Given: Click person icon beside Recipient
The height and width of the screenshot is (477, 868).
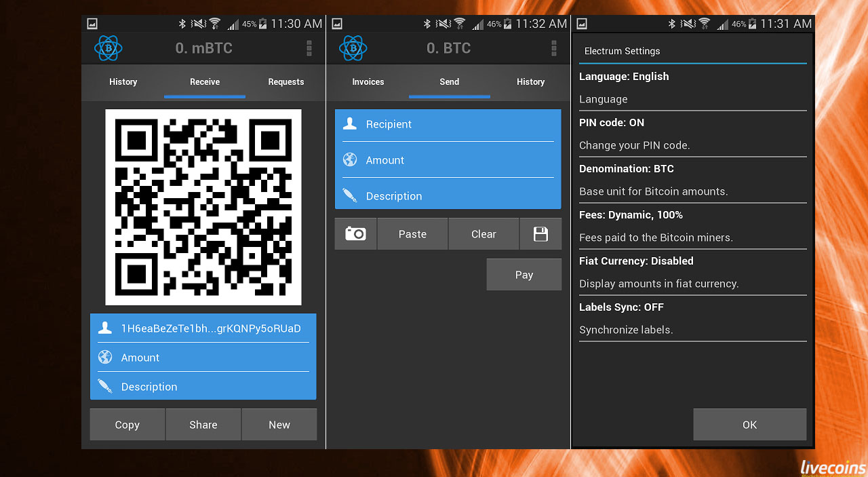Looking at the screenshot, I should [x=350, y=123].
